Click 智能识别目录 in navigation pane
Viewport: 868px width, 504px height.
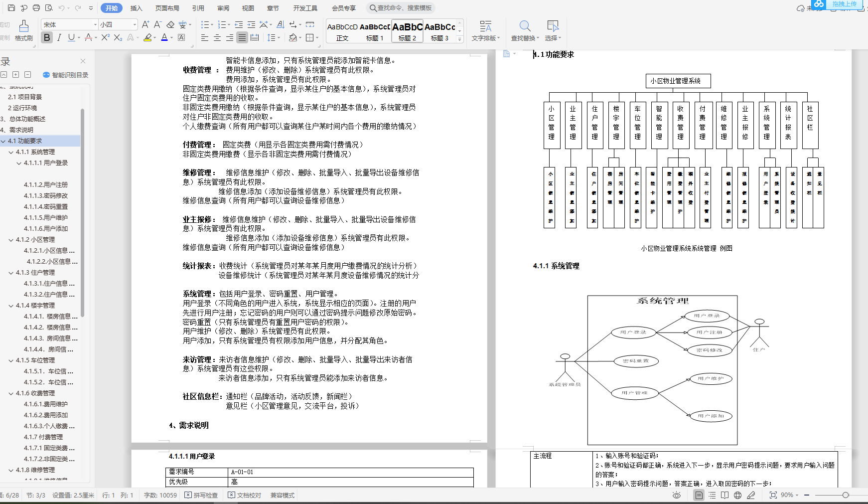click(66, 75)
